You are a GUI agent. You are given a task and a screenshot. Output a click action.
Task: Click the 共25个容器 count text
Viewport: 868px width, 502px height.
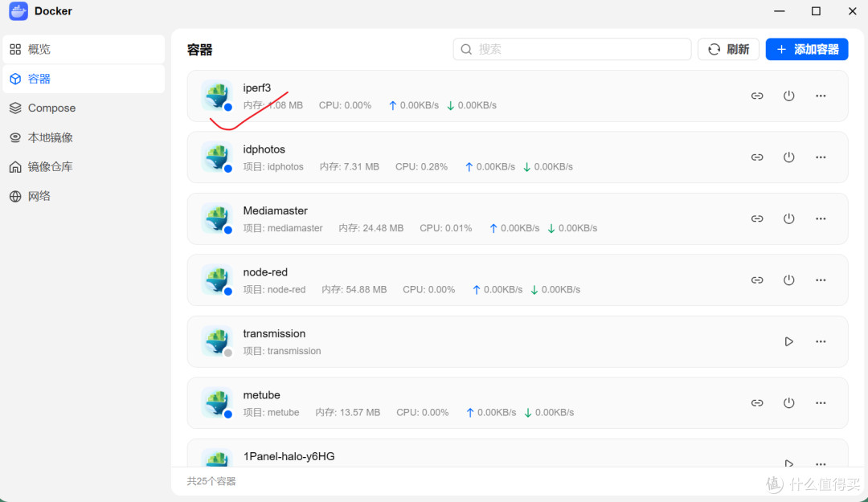[x=211, y=481]
